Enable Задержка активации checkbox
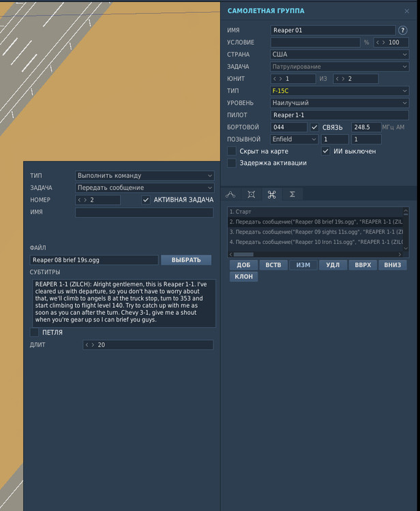 coord(232,163)
